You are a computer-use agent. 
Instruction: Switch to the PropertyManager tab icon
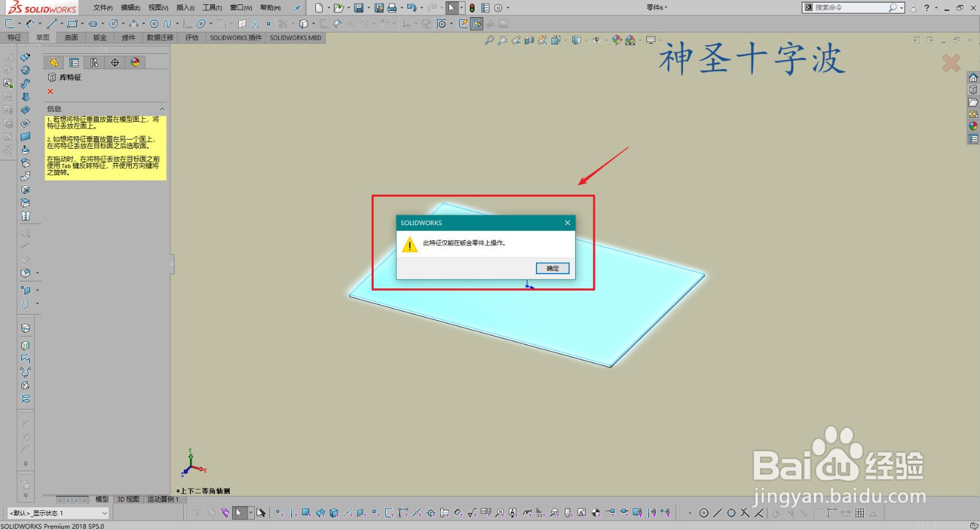click(74, 62)
